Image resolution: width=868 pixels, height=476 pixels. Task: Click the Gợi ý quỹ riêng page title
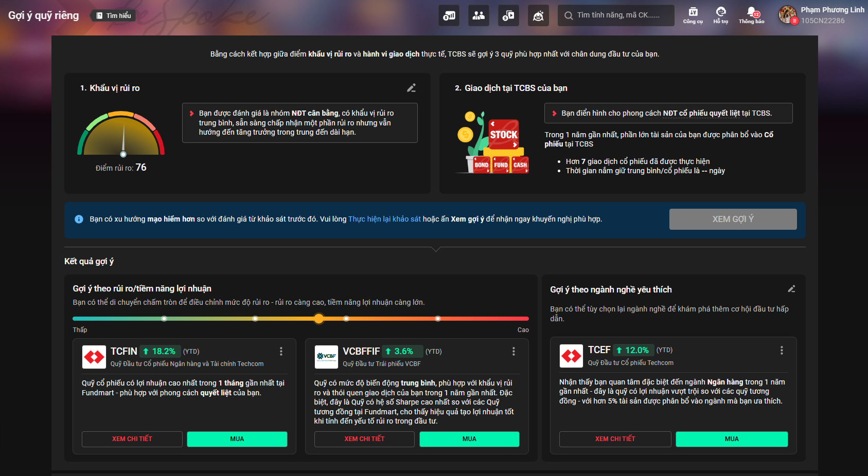tap(44, 15)
